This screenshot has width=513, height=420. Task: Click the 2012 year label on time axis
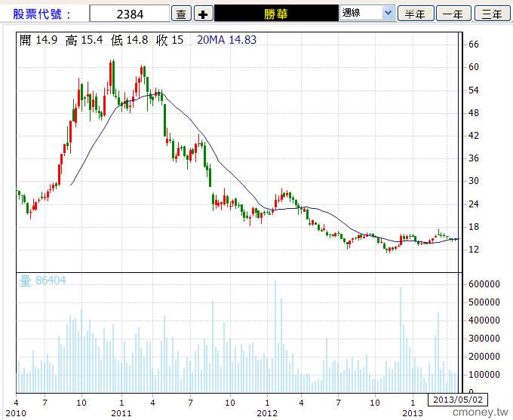point(267,413)
